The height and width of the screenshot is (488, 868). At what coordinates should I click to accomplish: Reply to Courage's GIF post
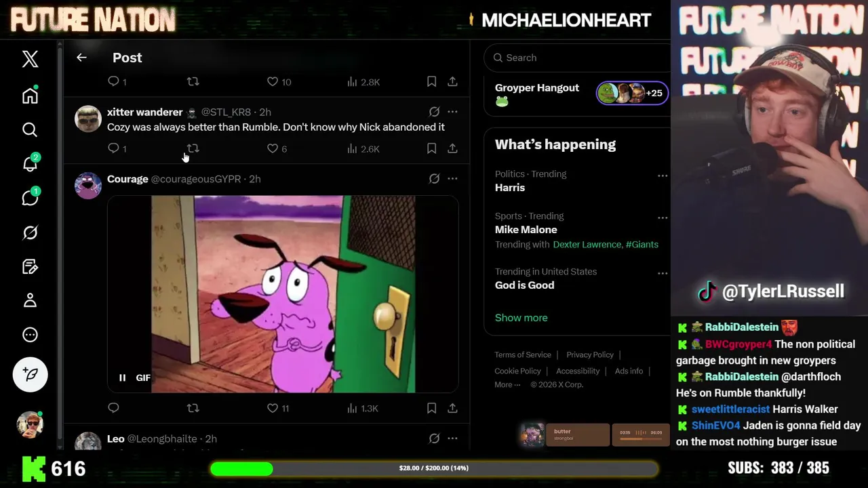pos(113,408)
